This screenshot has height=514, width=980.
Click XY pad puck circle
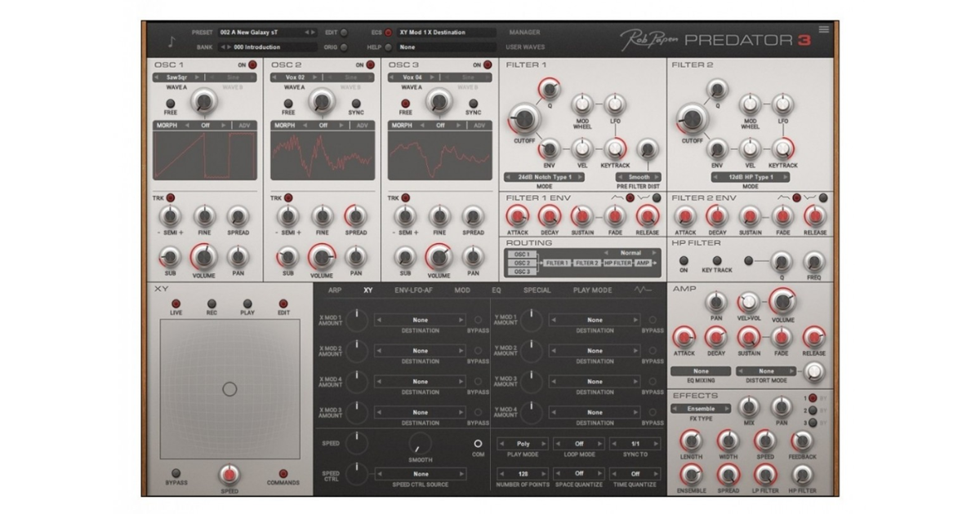click(229, 389)
